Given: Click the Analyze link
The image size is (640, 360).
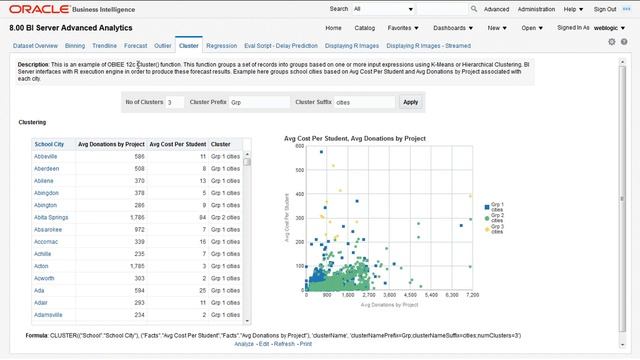Looking at the screenshot, I should coord(244,344).
